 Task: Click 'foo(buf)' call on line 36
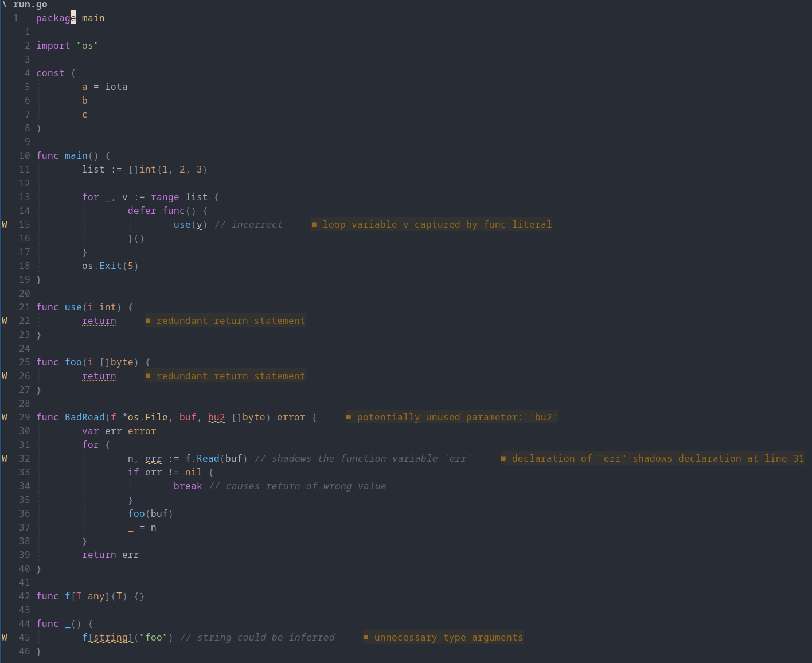(x=151, y=513)
